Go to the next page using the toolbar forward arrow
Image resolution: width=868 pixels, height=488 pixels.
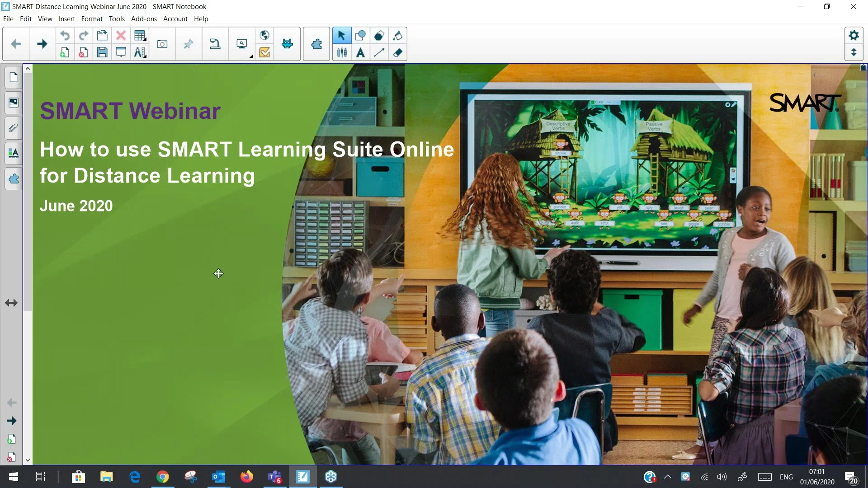42,44
